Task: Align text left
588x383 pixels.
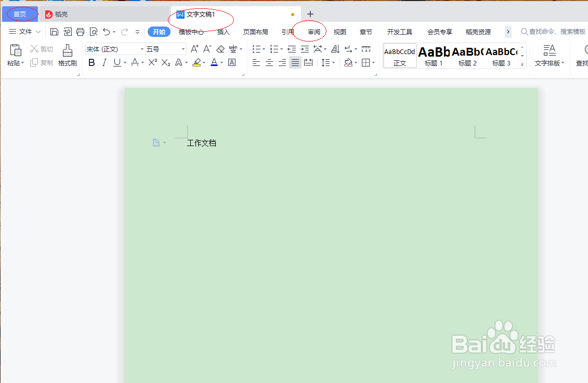Action: point(256,62)
